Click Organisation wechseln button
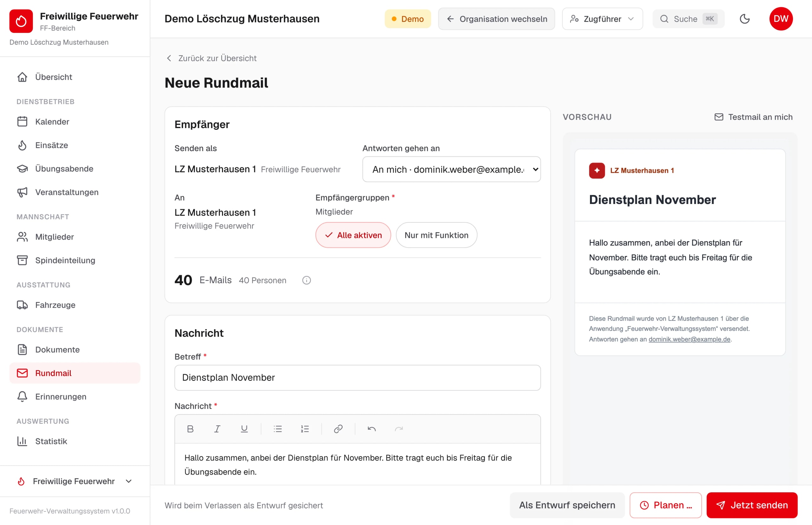812x525 pixels. coord(496,19)
